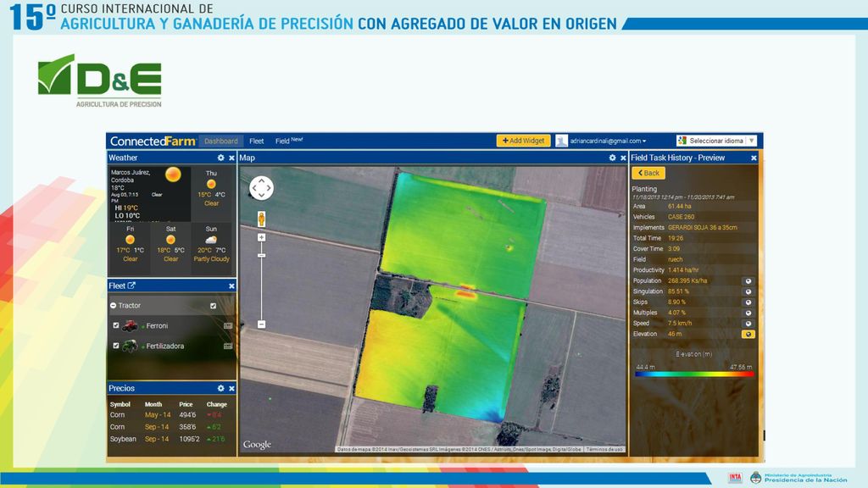Click 'CASE 260' vehicle value
This screenshot has width=868, height=488.
[681, 217]
